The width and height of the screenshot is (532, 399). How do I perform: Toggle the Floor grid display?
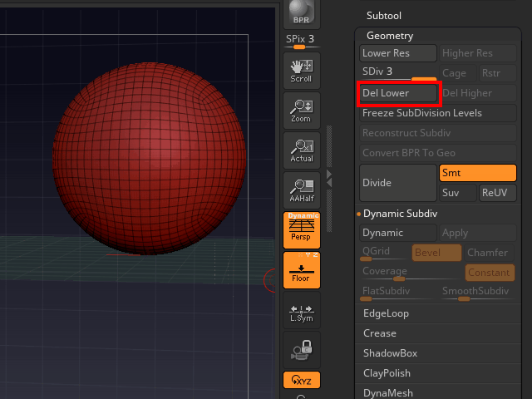pyautogui.click(x=301, y=269)
